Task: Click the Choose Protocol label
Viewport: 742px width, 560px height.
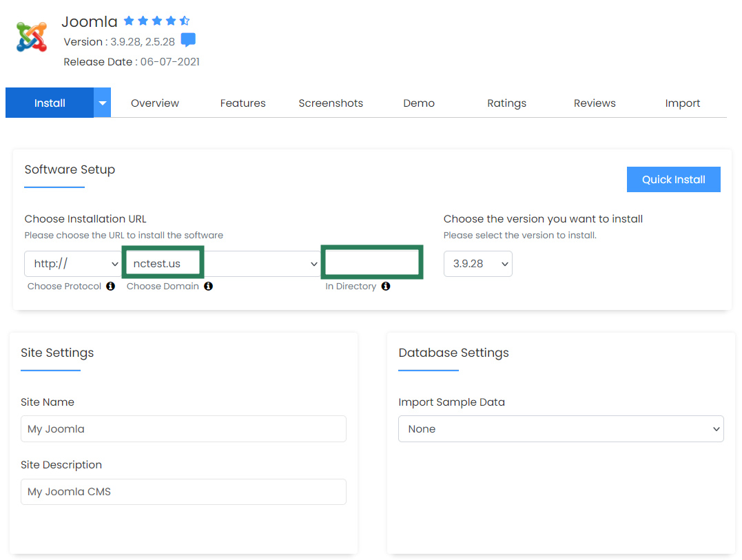Action: click(64, 286)
